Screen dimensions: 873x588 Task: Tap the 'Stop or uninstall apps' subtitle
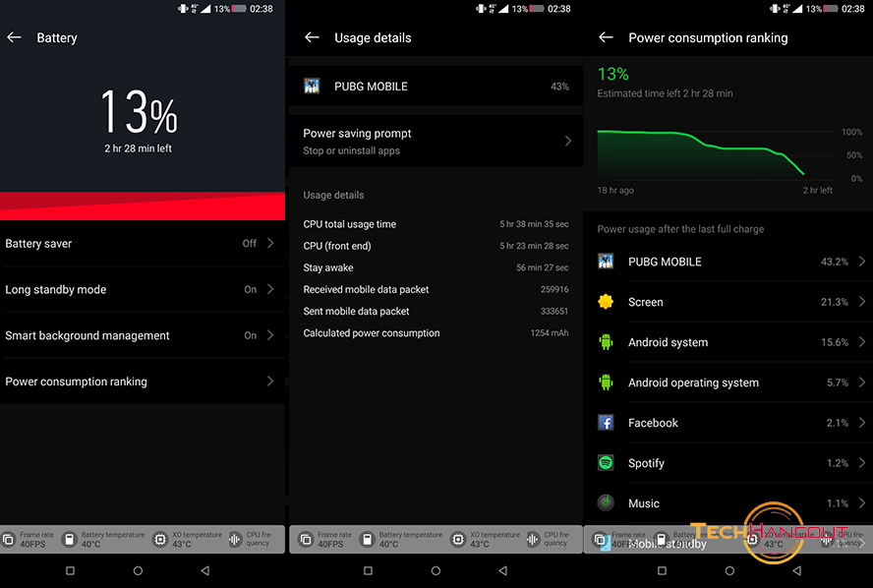pyautogui.click(x=351, y=150)
